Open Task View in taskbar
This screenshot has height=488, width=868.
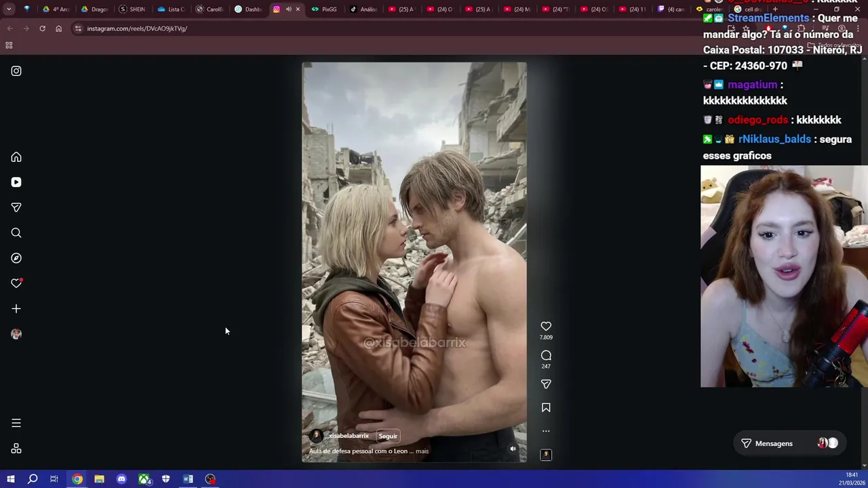point(54,479)
